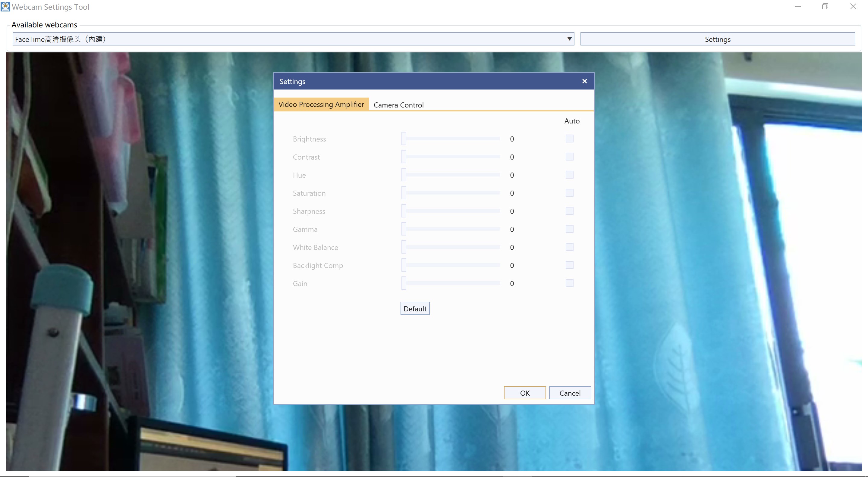Click the Settings button

717,39
